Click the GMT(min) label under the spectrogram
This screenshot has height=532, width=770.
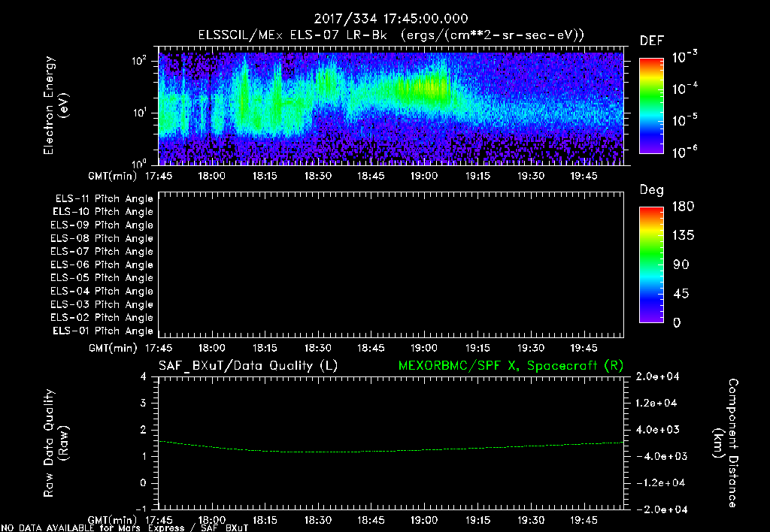113,176
